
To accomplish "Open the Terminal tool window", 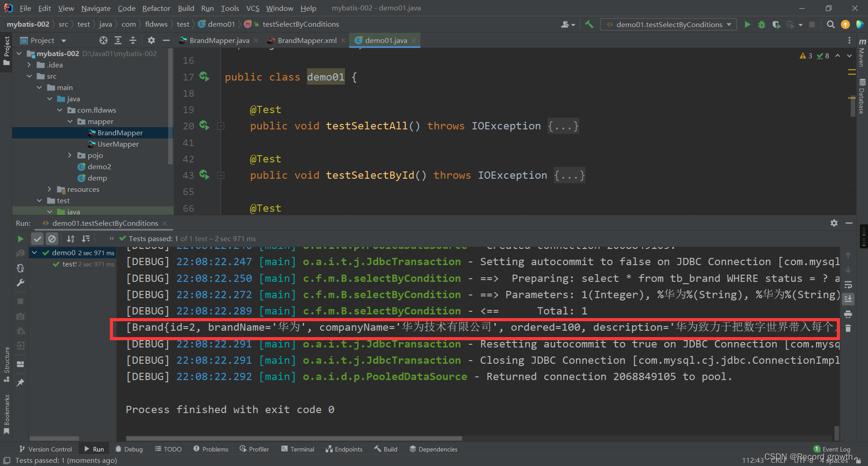I will click(x=297, y=449).
